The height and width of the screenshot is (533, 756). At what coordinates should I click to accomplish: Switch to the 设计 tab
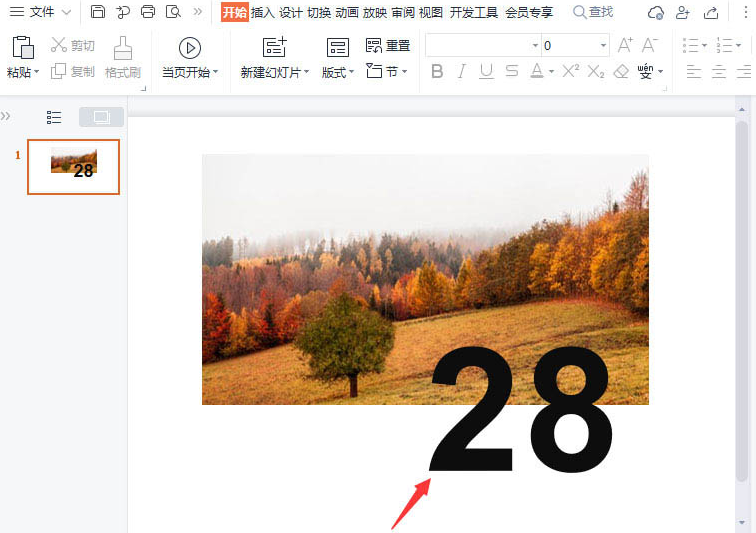pos(291,12)
